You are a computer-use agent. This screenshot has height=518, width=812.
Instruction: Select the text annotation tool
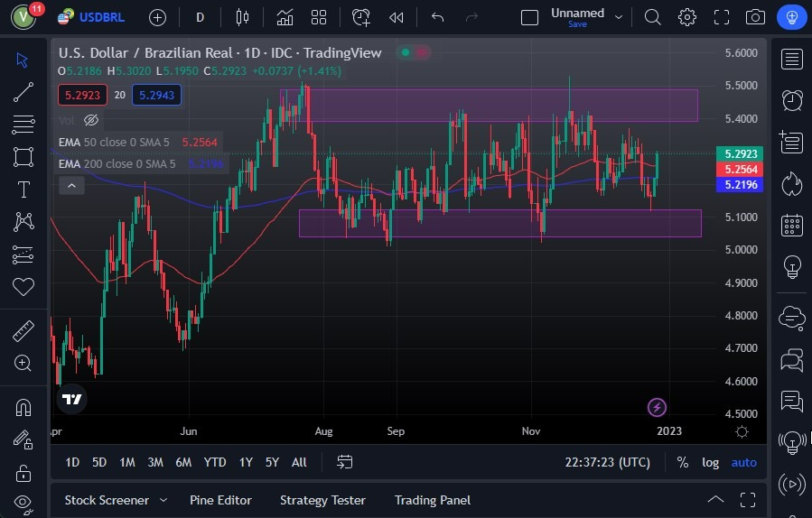point(23,190)
